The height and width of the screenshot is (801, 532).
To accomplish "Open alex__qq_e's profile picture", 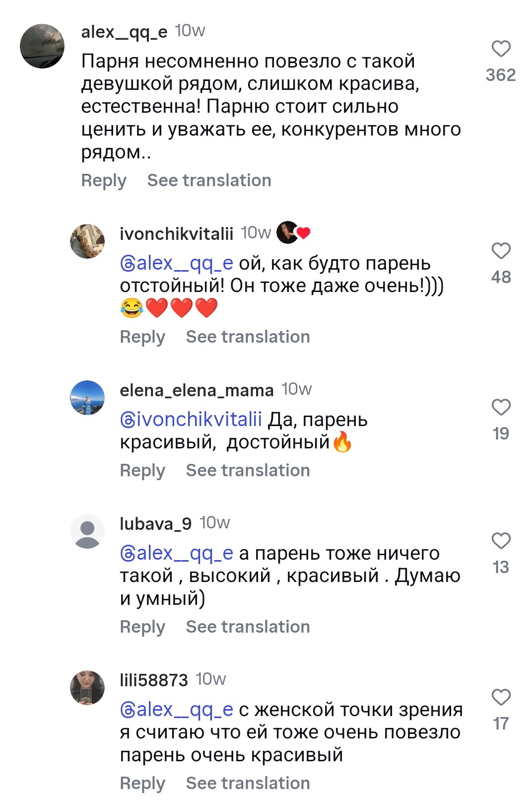I will click(x=42, y=46).
